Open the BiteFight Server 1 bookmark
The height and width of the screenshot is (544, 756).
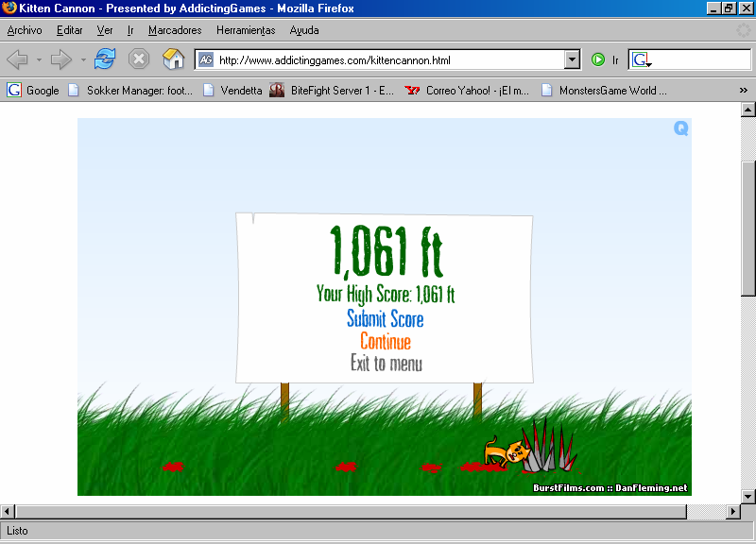(x=332, y=91)
